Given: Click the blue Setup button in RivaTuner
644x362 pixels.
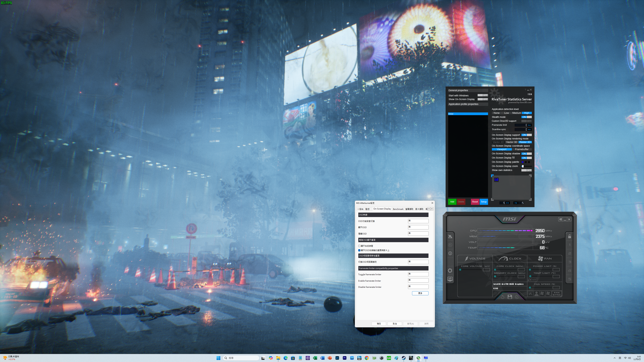Looking at the screenshot, I should 484,202.
